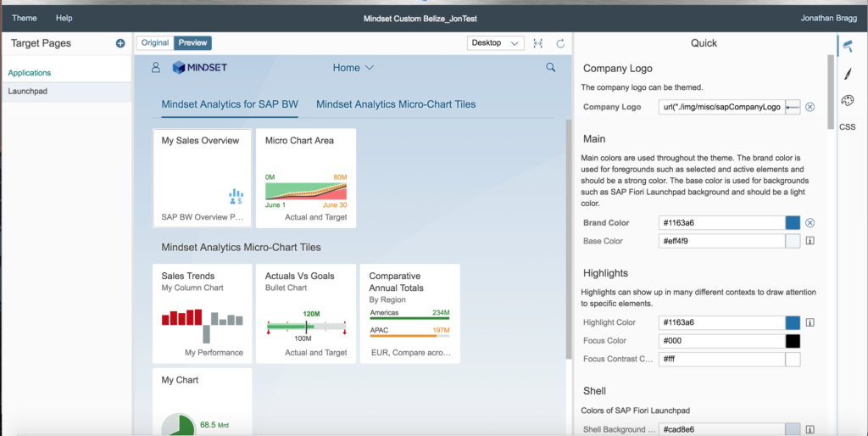868x436 pixels.
Task: Open the Comparative Annual Totals tile
Action: pyautogui.click(x=409, y=314)
